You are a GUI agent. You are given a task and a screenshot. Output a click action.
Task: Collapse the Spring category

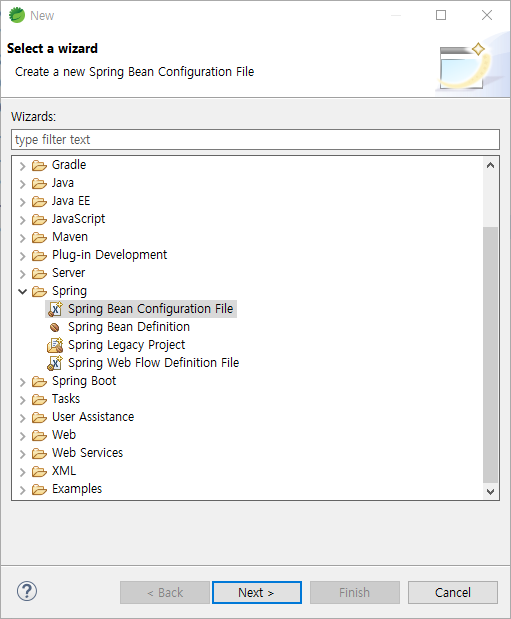pyautogui.click(x=23, y=292)
